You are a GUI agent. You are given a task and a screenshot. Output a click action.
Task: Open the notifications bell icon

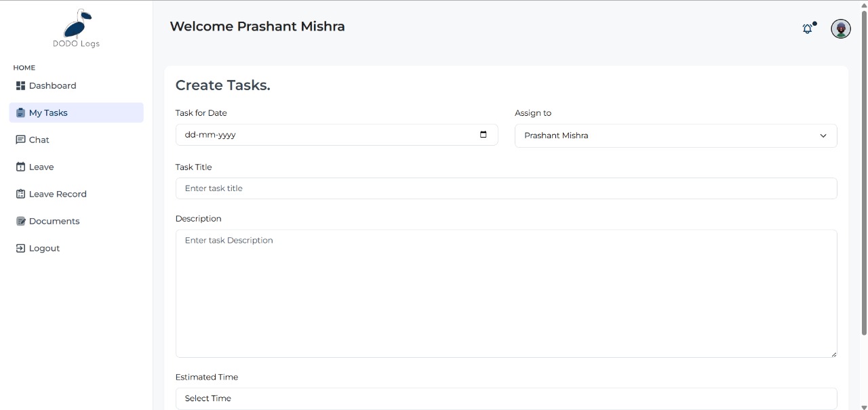pyautogui.click(x=807, y=29)
